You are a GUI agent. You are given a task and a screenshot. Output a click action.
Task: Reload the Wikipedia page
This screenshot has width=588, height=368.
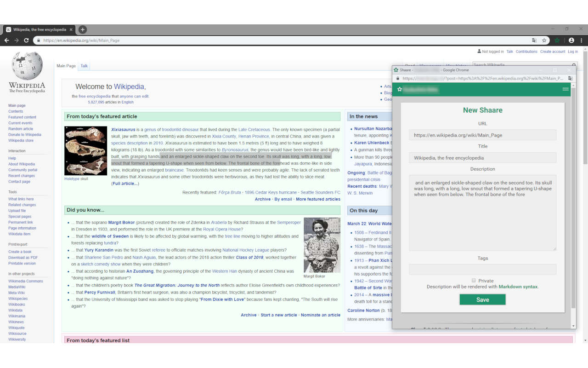27,40
